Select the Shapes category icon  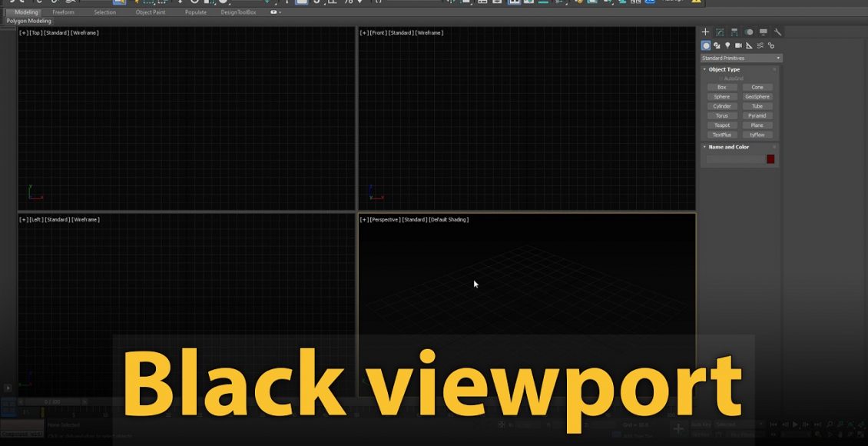coord(717,45)
